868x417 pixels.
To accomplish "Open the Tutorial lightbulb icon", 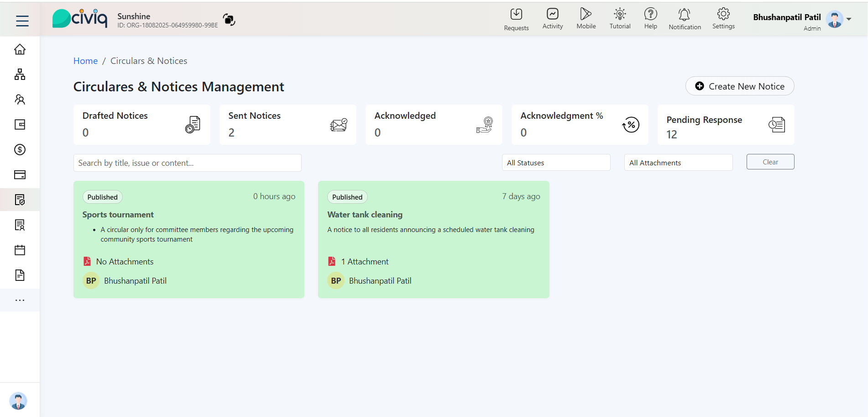I will (620, 14).
